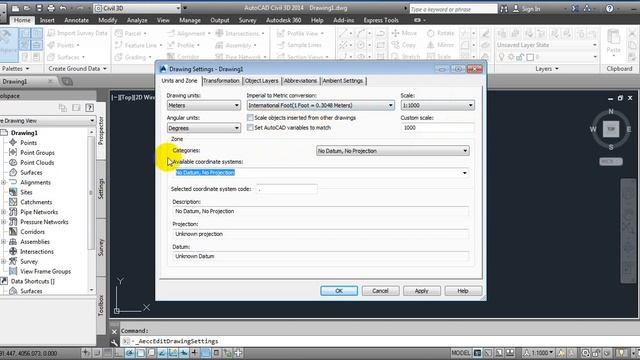Screen dimensions: 640x360
Task: Click the View Frame Groups icon
Action: click(x=13, y=271)
